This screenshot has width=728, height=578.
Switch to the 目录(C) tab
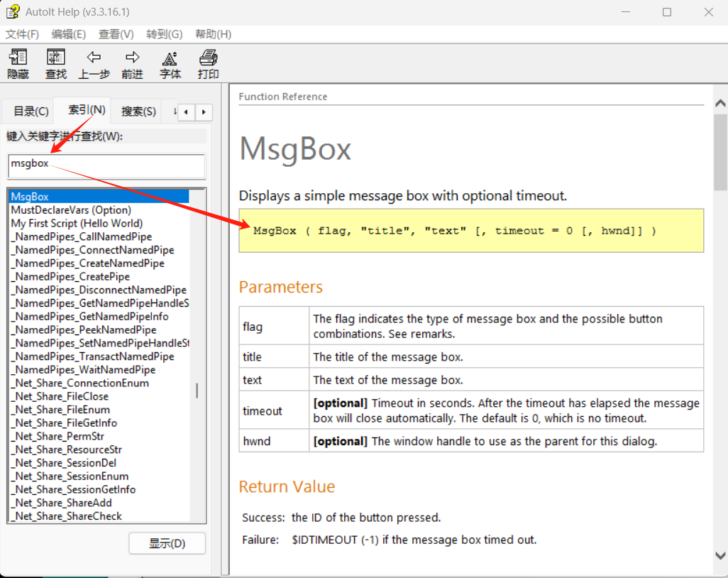[31, 111]
